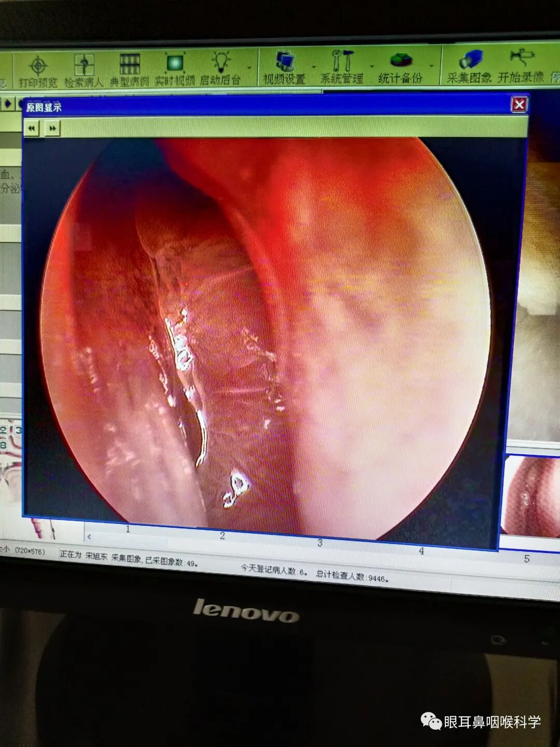Screen dimensions: 560x747
Task: Open Print Preview (打印预览) from the toolbar
Action: pos(37,72)
